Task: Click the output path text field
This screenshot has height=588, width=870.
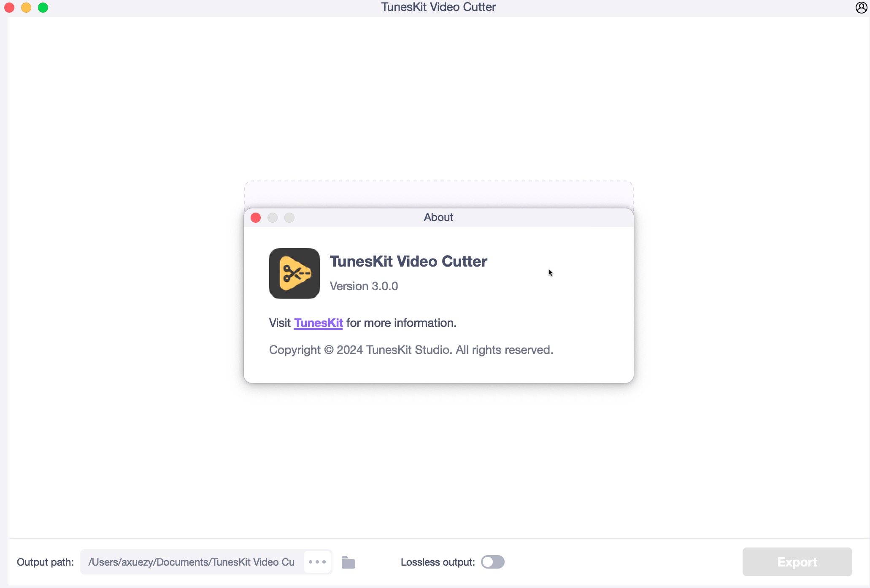Action: pos(192,562)
